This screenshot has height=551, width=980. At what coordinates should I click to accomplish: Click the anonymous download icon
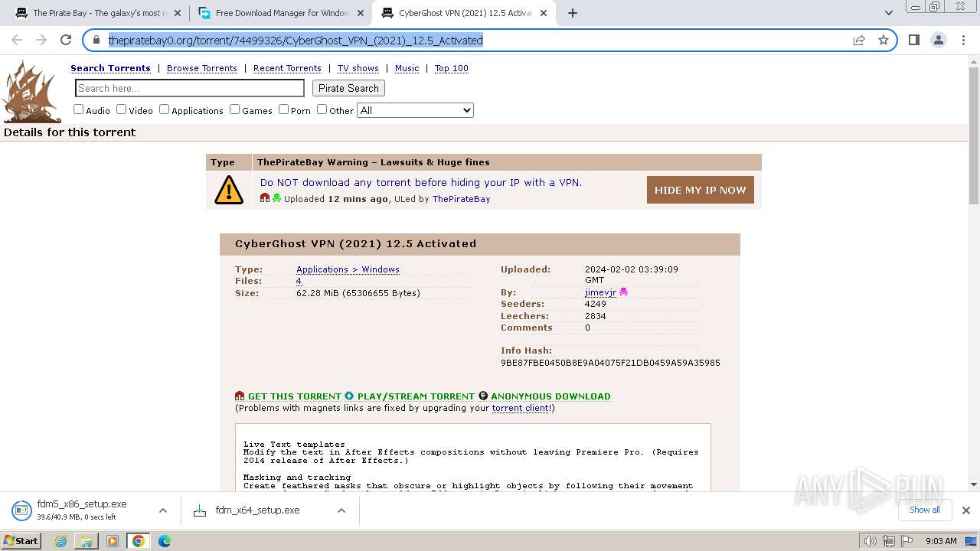[483, 396]
